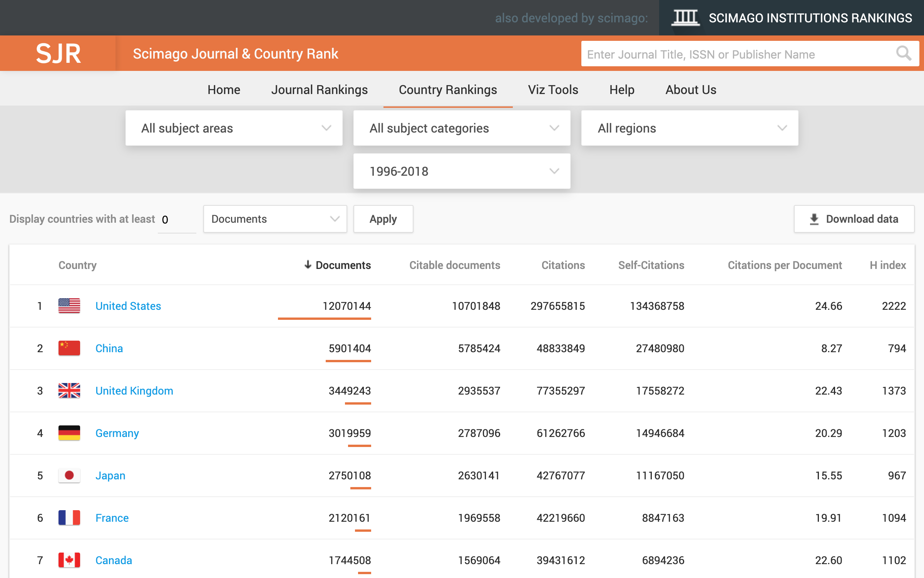Viewport: 924px width, 578px height.
Task: Click the United Kingdom flag icon
Action: [69, 391]
